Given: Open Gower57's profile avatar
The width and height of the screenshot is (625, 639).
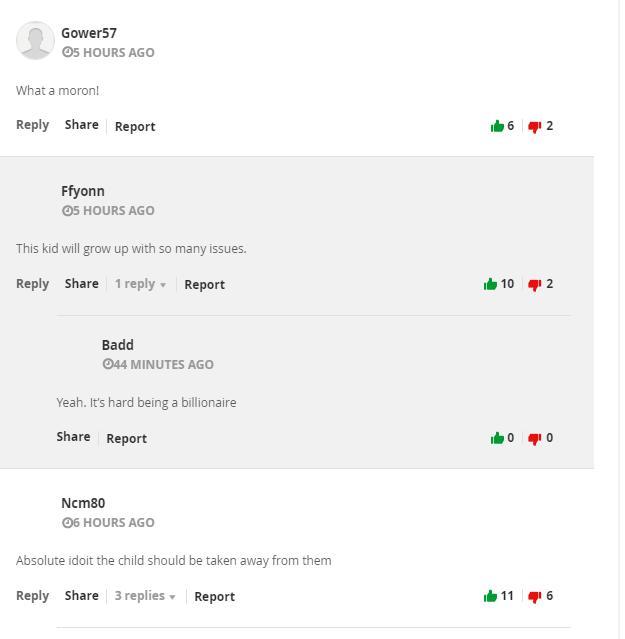Looking at the screenshot, I should click(x=35, y=41).
